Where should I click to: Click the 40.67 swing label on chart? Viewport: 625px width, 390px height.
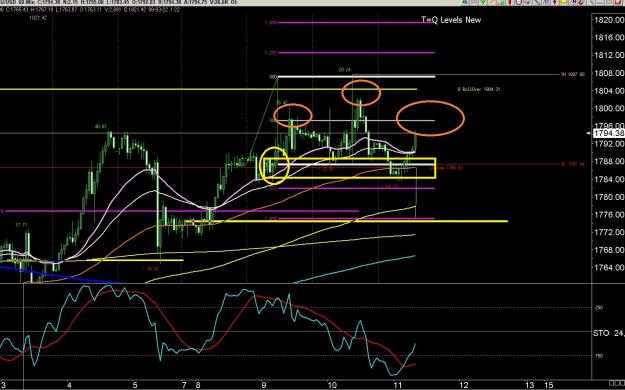tap(101, 127)
